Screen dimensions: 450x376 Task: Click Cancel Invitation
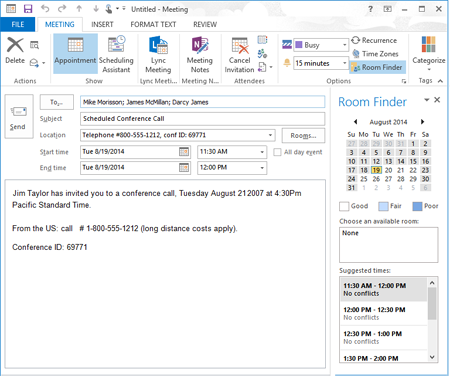239,53
